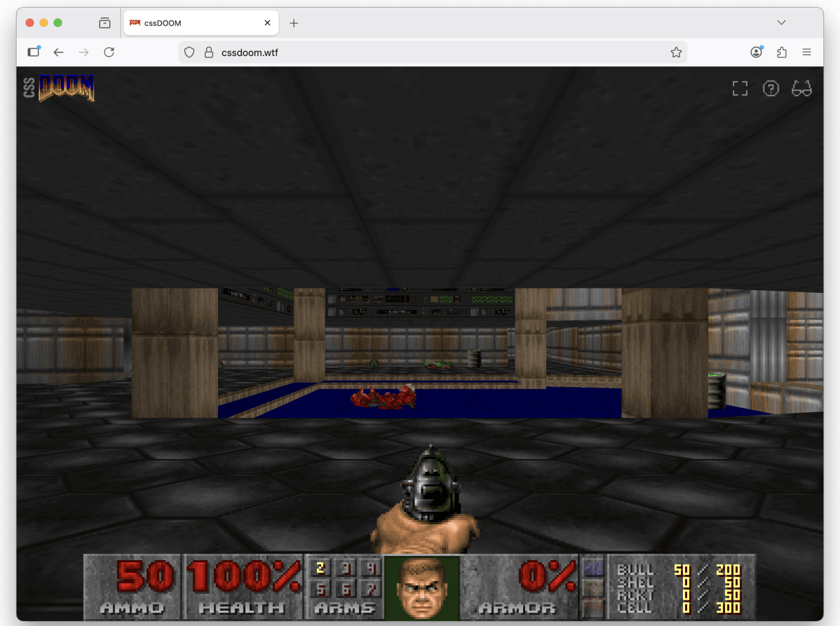Open site information via the padlock

coord(208,52)
